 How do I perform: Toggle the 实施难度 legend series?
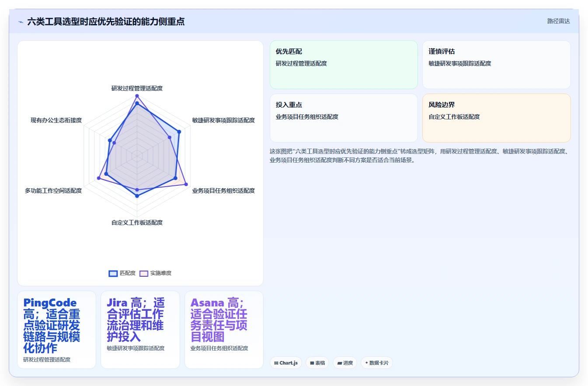click(x=155, y=273)
